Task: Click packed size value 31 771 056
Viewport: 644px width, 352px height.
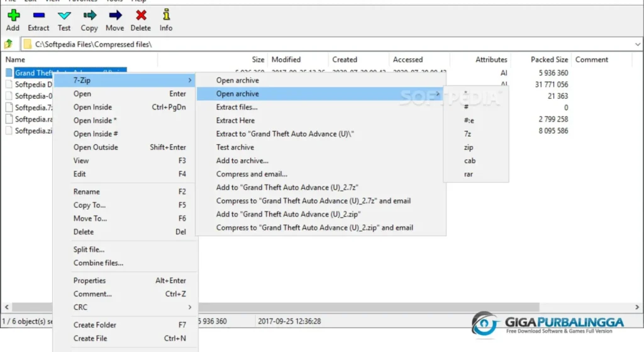Action: [551, 84]
